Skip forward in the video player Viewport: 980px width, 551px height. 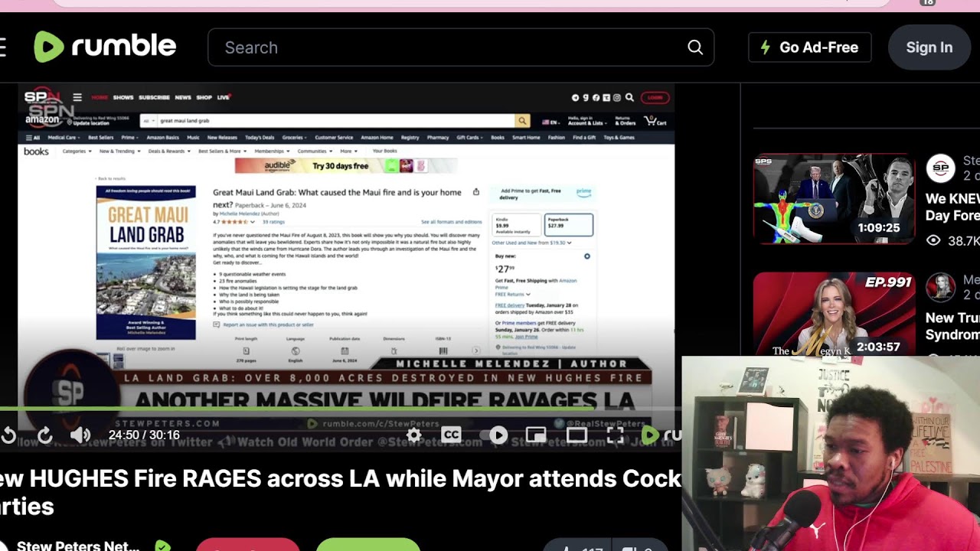pyautogui.click(x=45, y=435)
